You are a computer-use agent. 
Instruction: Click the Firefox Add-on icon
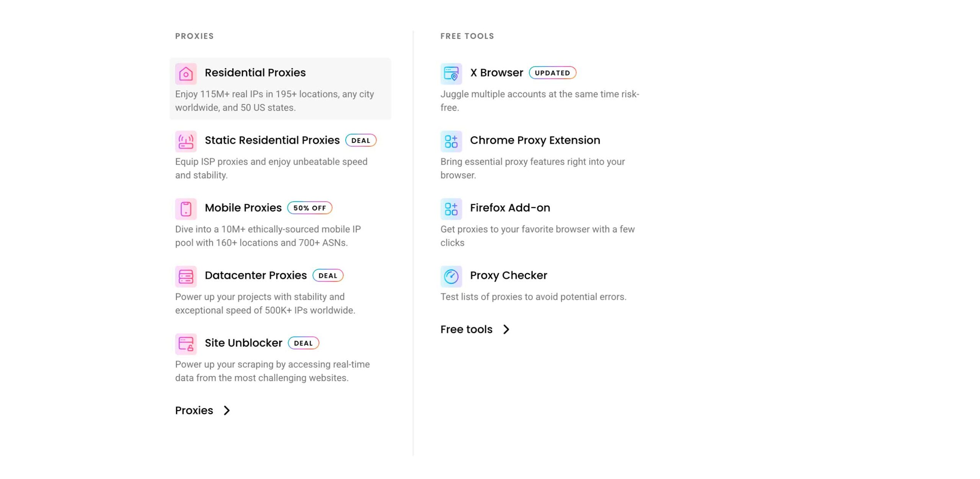coord(451,209)
